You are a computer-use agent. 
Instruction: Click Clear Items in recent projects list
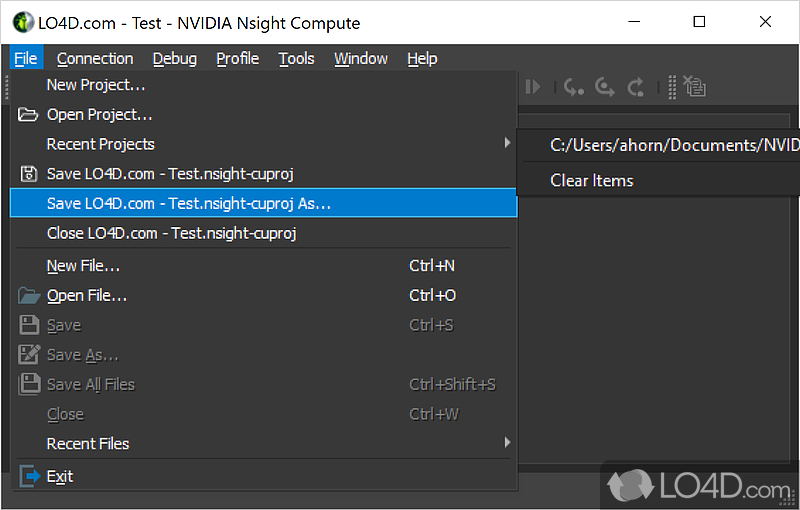(591, 181)
